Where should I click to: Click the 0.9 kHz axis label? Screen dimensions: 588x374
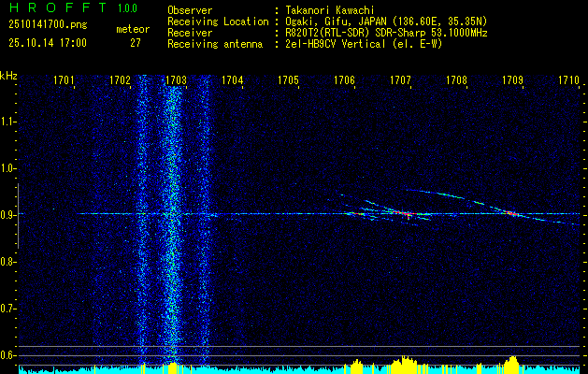click(7, 215)
